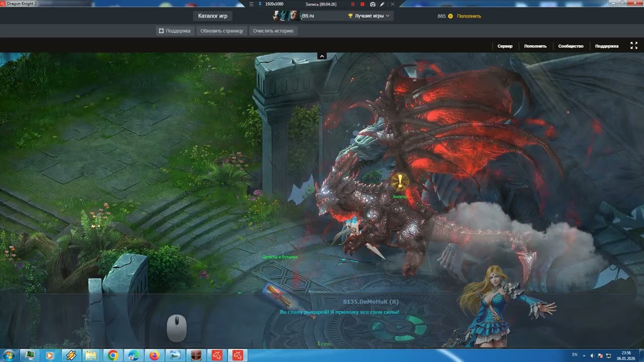Open the picture viewer taskbar icon
The image size is (644, 362).
click(x=175, y=355)
